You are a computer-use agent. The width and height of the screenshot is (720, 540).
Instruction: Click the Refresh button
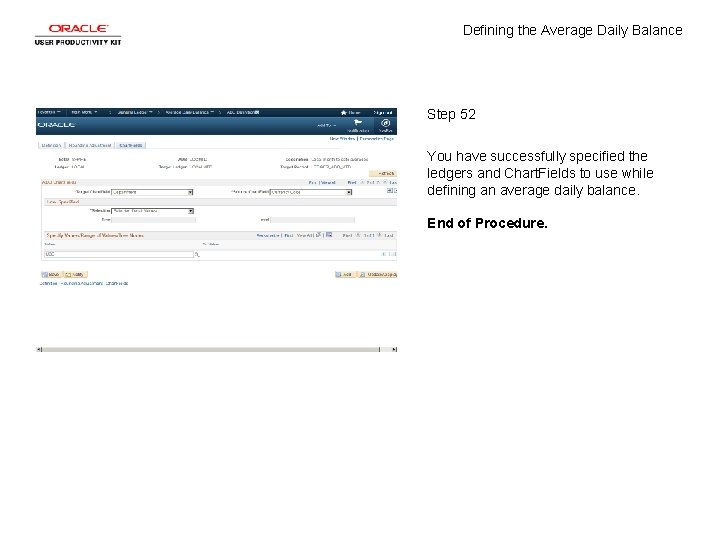(383, 173)
